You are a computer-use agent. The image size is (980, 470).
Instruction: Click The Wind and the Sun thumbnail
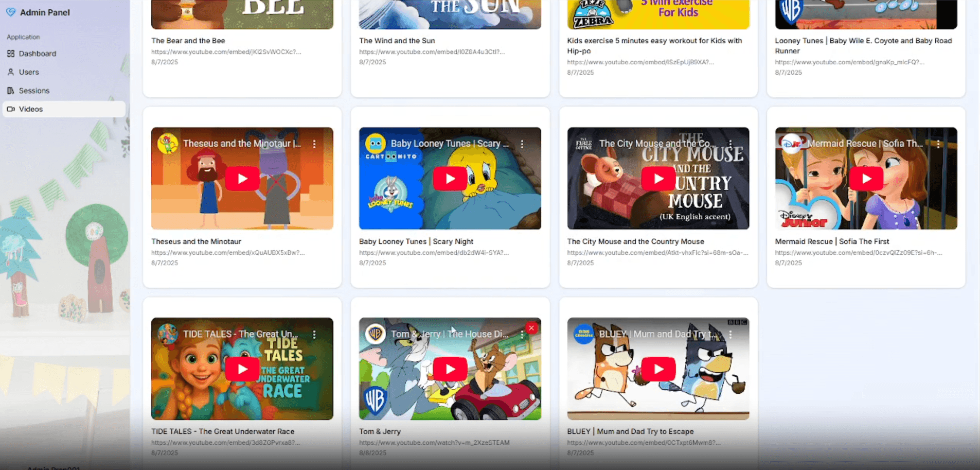(x=450, y=14)
